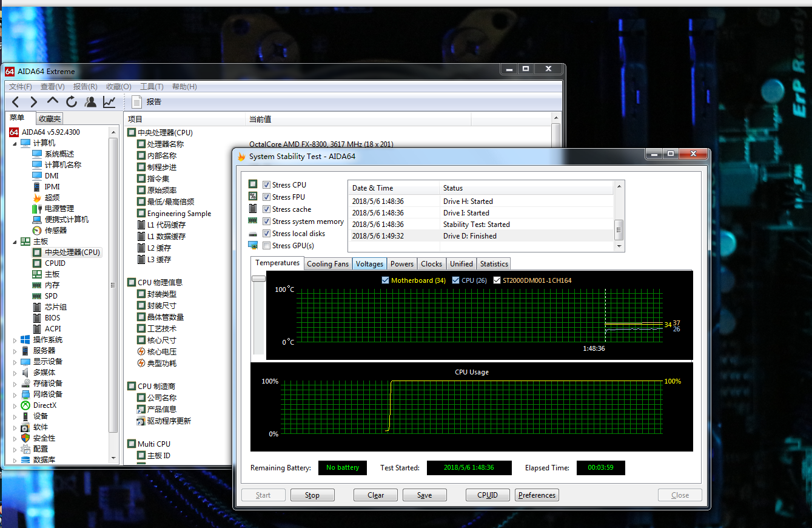Select the ACPI tree item
This screenshot has width=812, height=528.
(53, 329)
